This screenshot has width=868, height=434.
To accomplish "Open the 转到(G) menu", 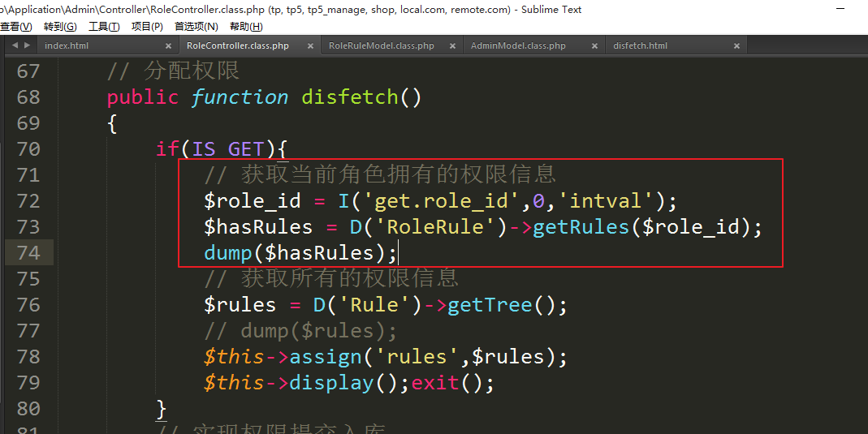I will pos(60,27).
